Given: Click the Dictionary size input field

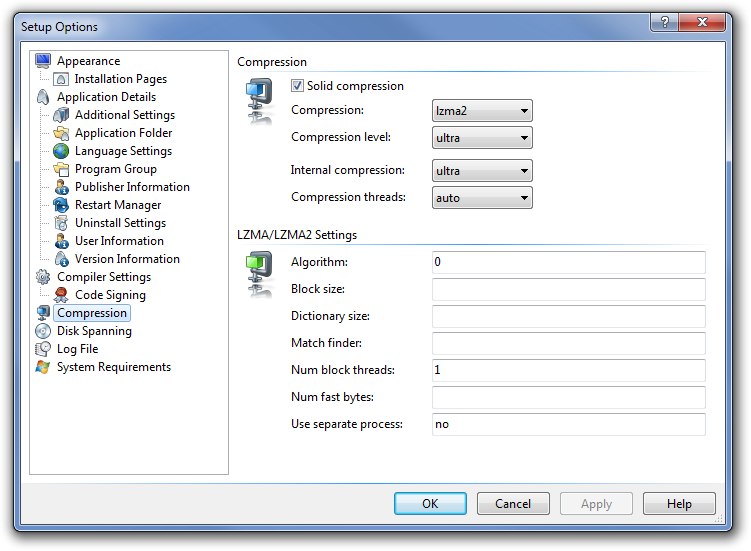Looking at the screenshot, I should tap(568, 317).
